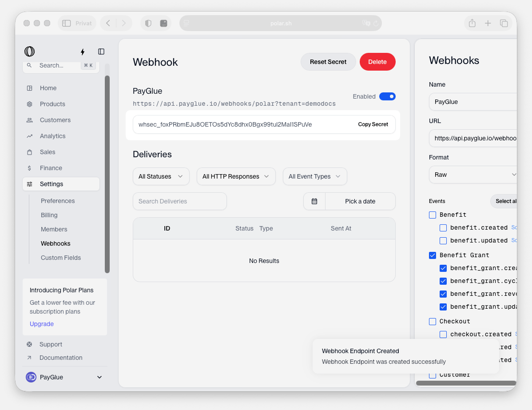Click the Analytics trend line icon
The image size is (532, 410).
point(29,136)
